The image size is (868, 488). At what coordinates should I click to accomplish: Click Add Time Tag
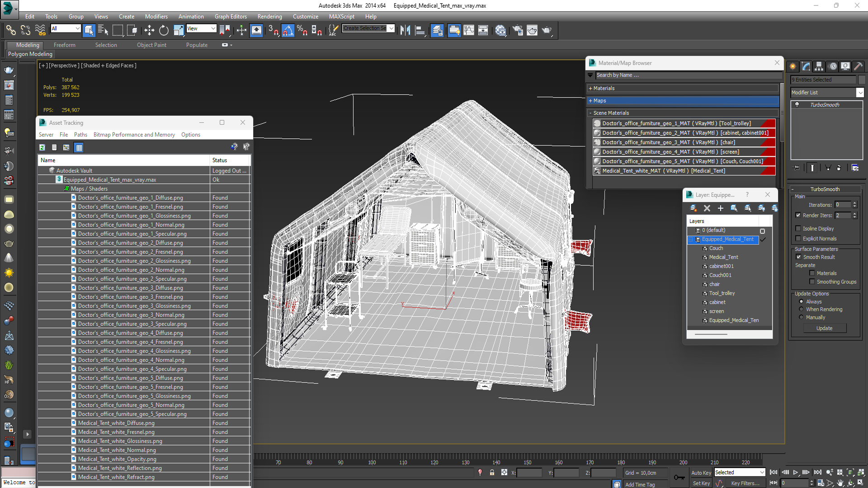[640, 484]
